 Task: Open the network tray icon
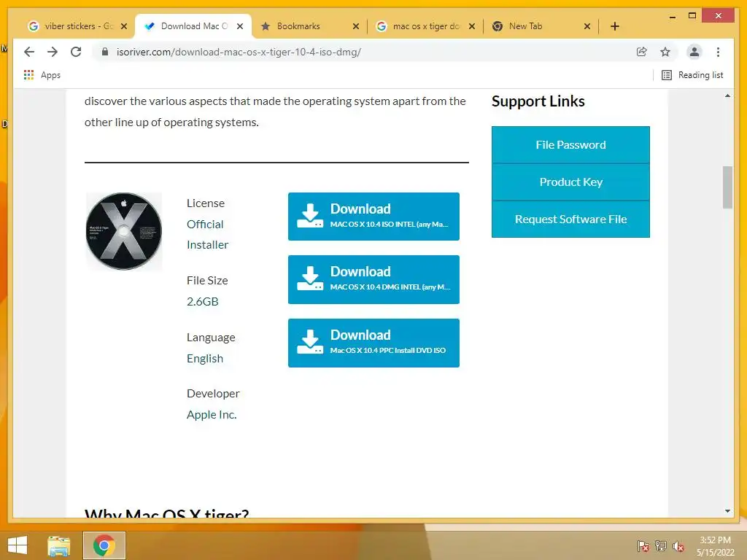coord(661,546)
